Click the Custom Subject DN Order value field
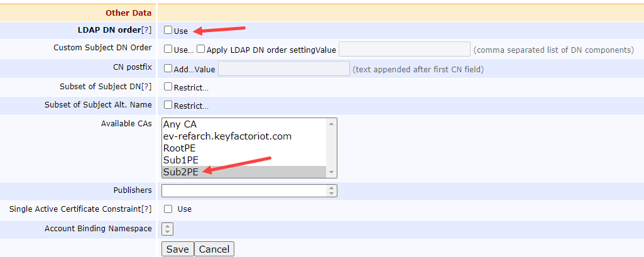Viewport: 644px width, 257px height. [404, 49]
